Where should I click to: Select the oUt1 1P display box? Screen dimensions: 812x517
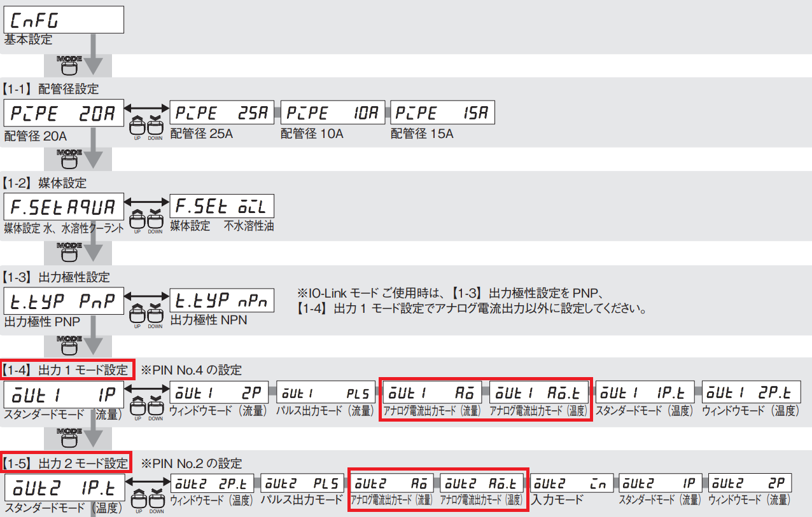click(64, 394)
